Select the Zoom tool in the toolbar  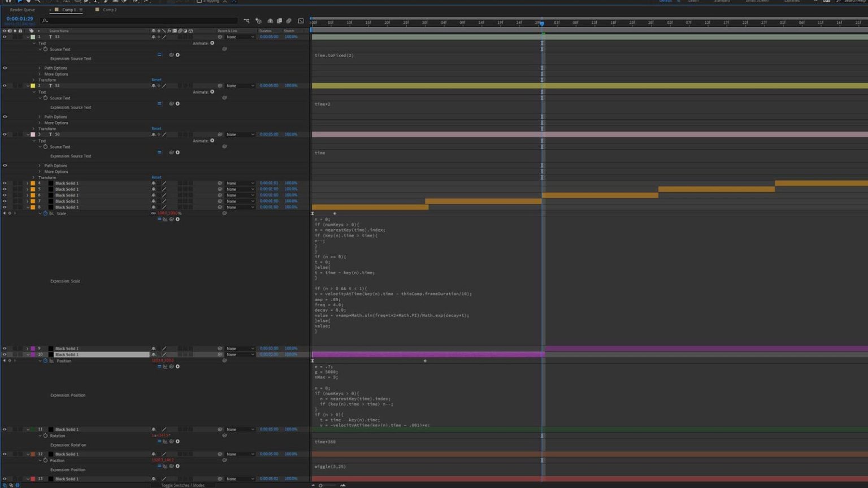38,2
